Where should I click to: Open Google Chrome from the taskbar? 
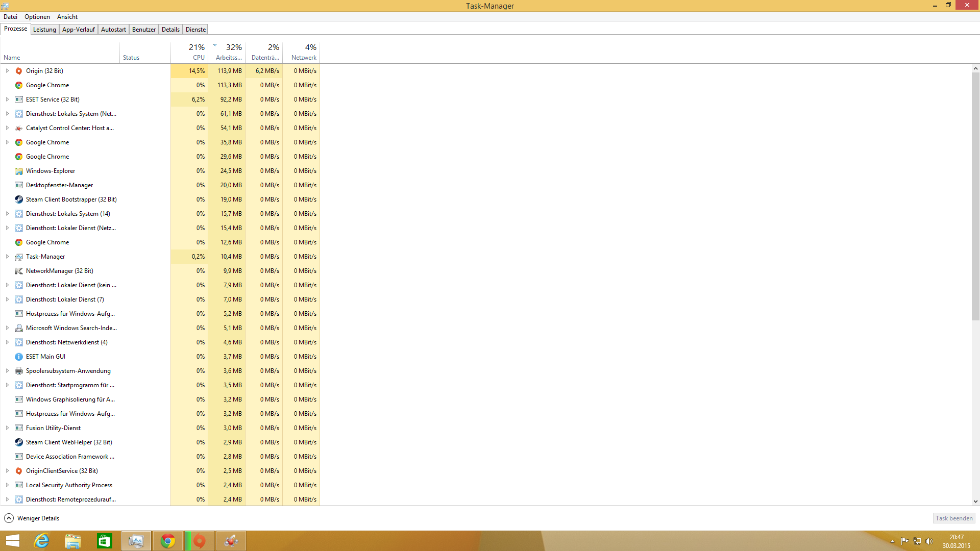pos(167,541)
